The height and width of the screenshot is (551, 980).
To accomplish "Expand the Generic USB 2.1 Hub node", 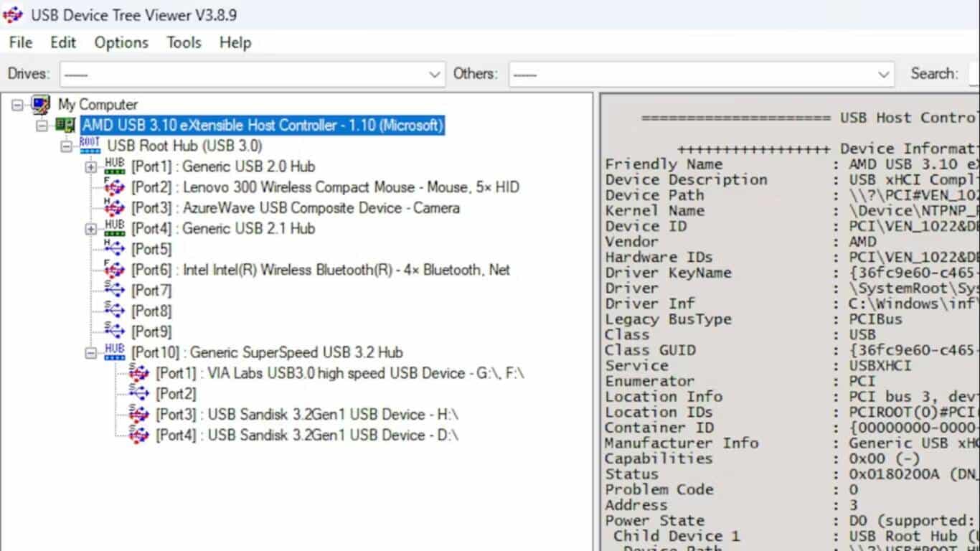I will [90, 228].
